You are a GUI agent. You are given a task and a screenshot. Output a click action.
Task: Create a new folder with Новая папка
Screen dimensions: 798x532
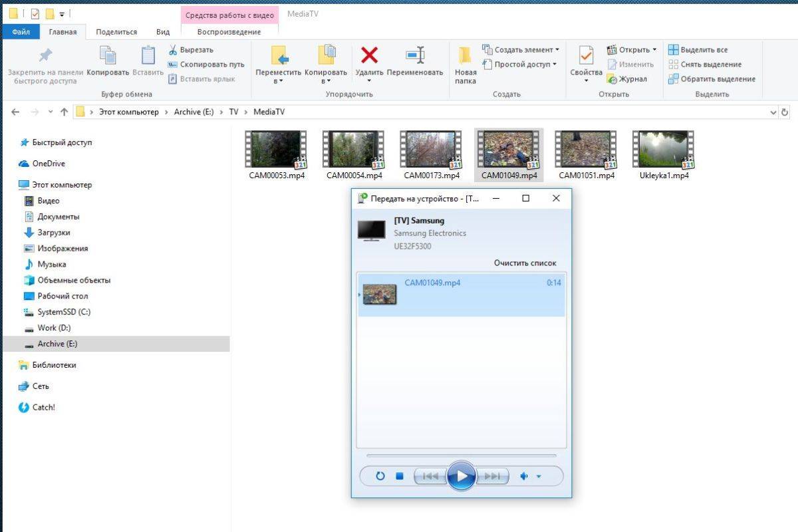[465, 65]
